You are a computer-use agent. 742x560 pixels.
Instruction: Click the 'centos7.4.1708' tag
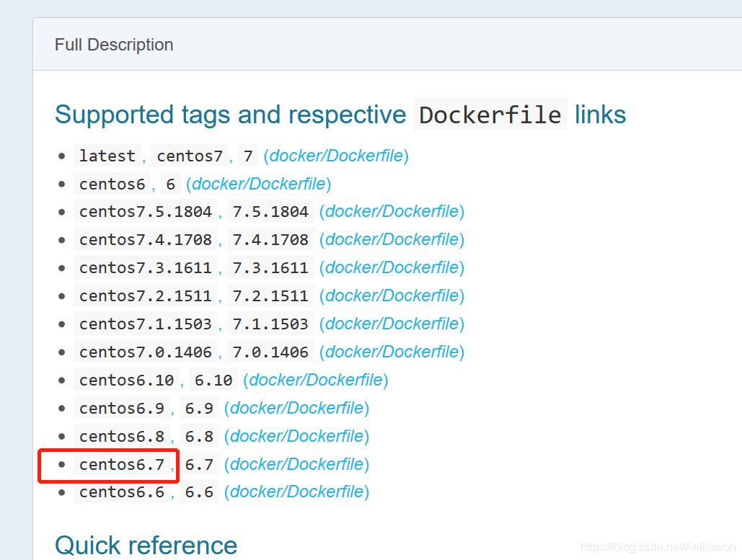(146, 239)
